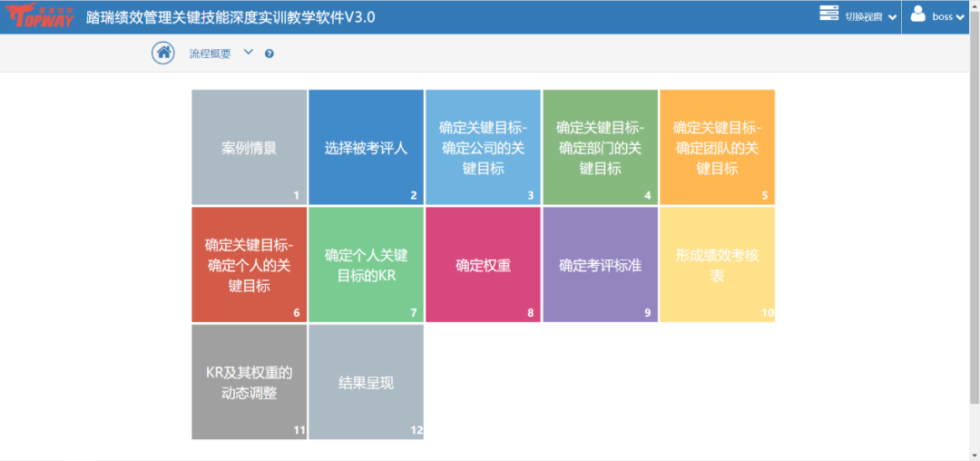Select the 选择被考评人 step tile

click(x=366, y=147)
